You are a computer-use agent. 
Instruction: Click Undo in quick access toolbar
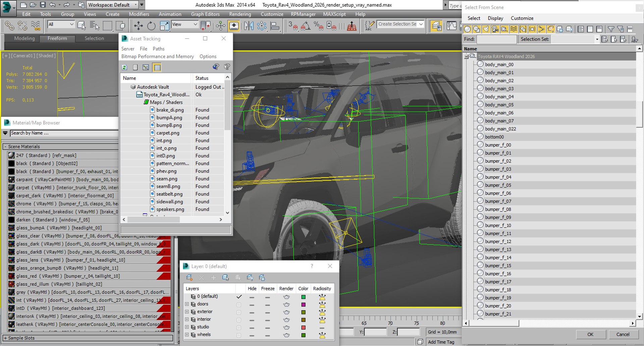tap(52, 5)
